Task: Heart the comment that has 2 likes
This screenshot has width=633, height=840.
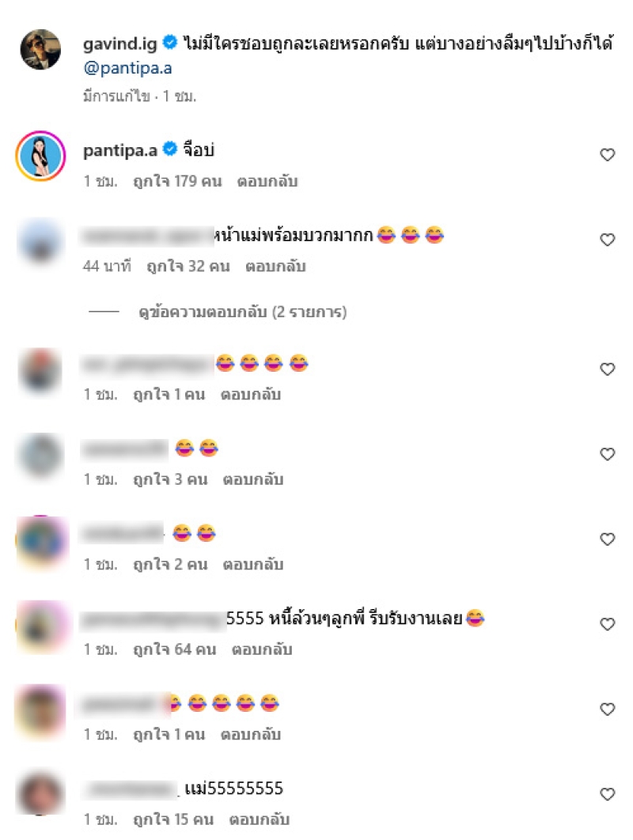Action: [x=607, y=539]
